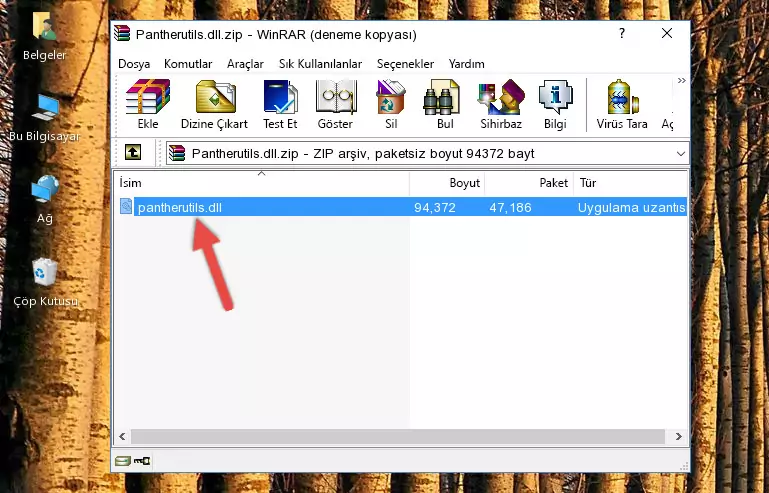Click the WinRAR title bar app icon

[122, 34]
